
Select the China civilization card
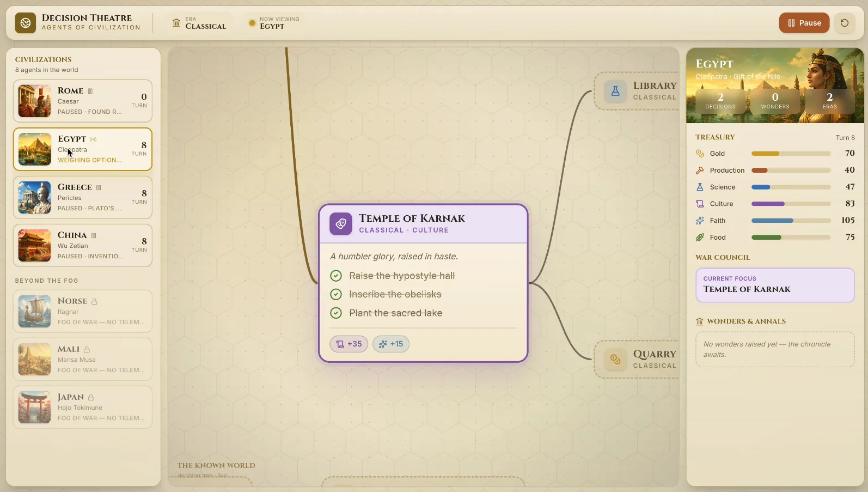(83, 245)
